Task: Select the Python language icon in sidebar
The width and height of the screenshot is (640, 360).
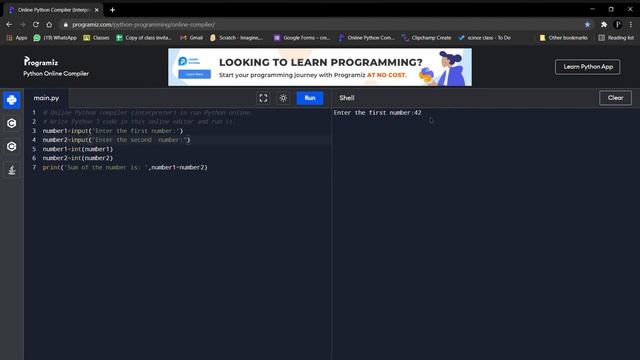Action: tap(11, 100)
